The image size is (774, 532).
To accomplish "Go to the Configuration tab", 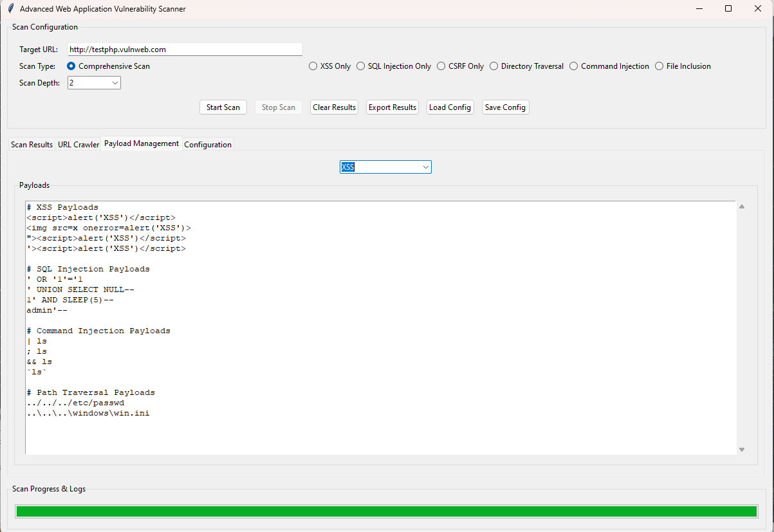I will (208, 145).
